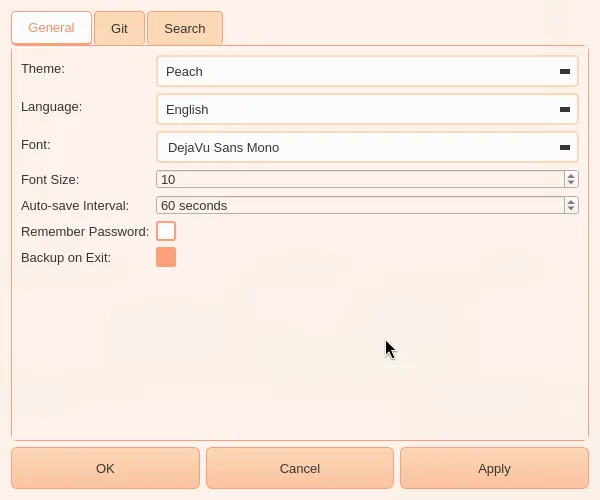Click the "Theme:" label
The image size is (600, 500).
point(43,68)
